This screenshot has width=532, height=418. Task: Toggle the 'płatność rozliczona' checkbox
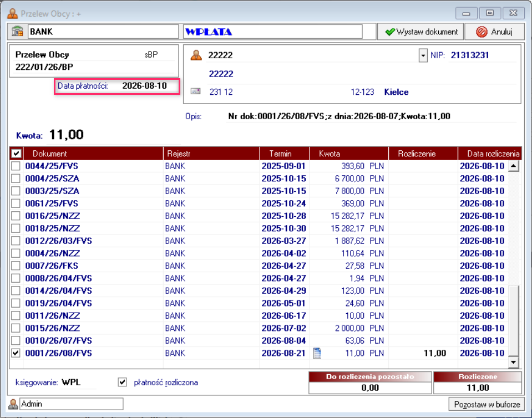tap(123, 382)
